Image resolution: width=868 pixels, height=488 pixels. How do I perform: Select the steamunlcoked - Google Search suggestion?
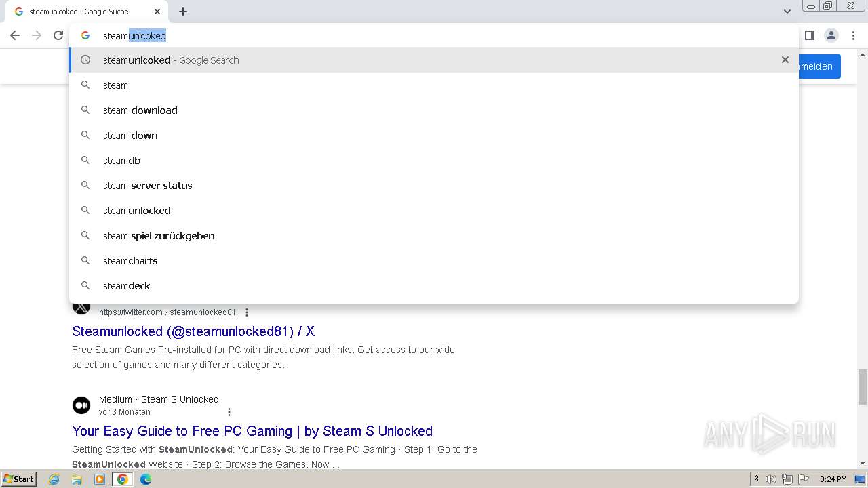434,60
